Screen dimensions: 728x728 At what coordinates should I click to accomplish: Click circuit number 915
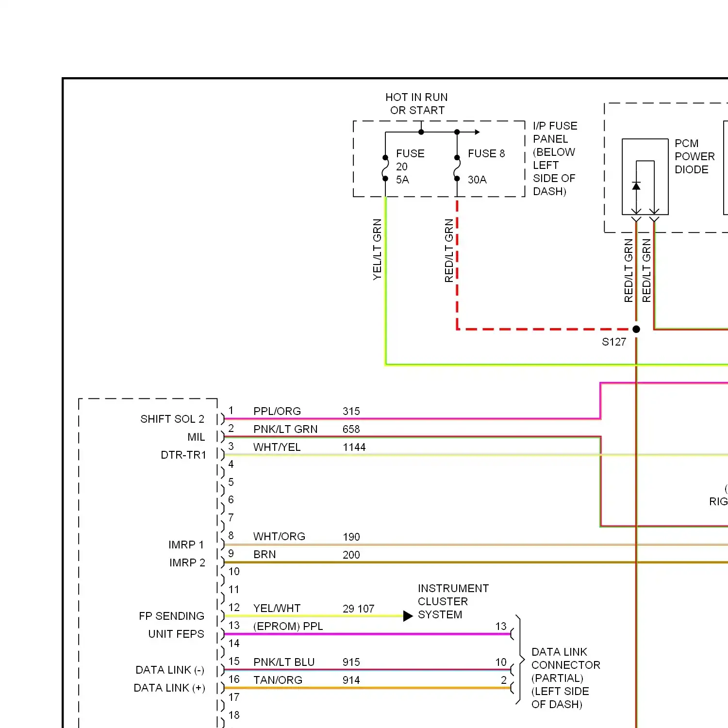(x=351, y=662)
